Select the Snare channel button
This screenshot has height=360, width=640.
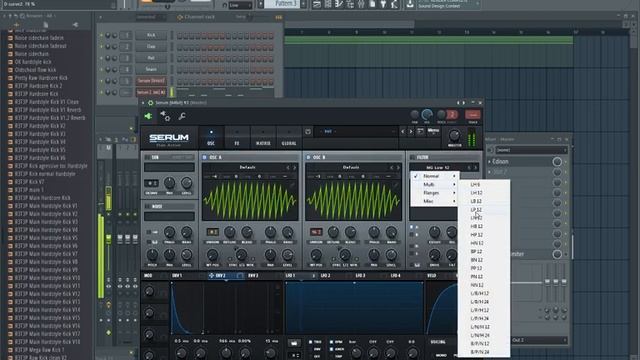(x=151, y=69)
